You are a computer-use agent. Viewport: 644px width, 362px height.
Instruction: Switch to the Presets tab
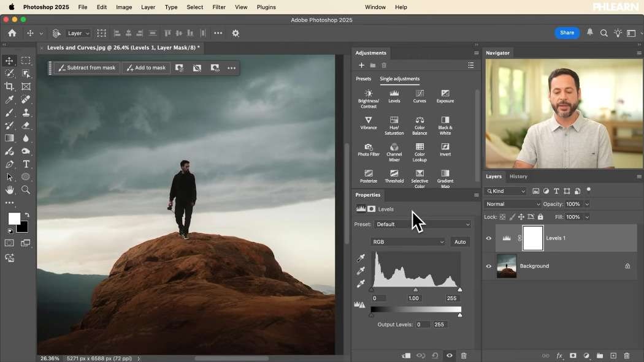coord(363,79)
